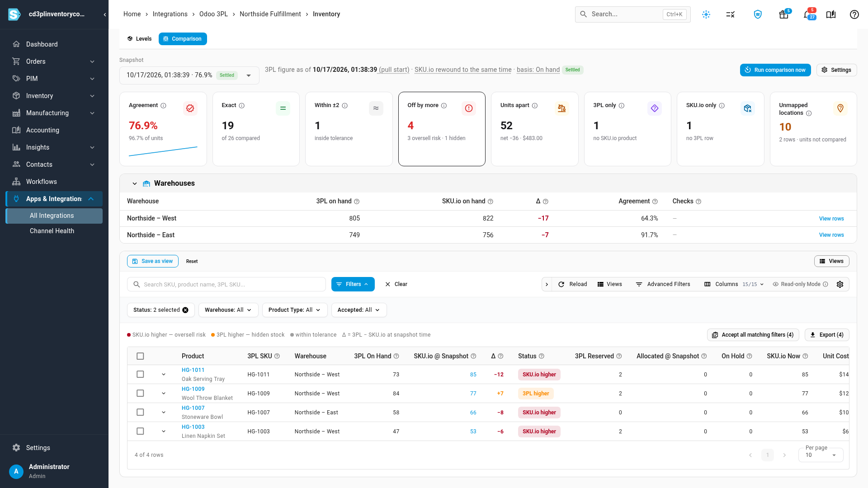Open the notifications bell icon
Viewport: 868px width, 488px height.
[808, 14]
